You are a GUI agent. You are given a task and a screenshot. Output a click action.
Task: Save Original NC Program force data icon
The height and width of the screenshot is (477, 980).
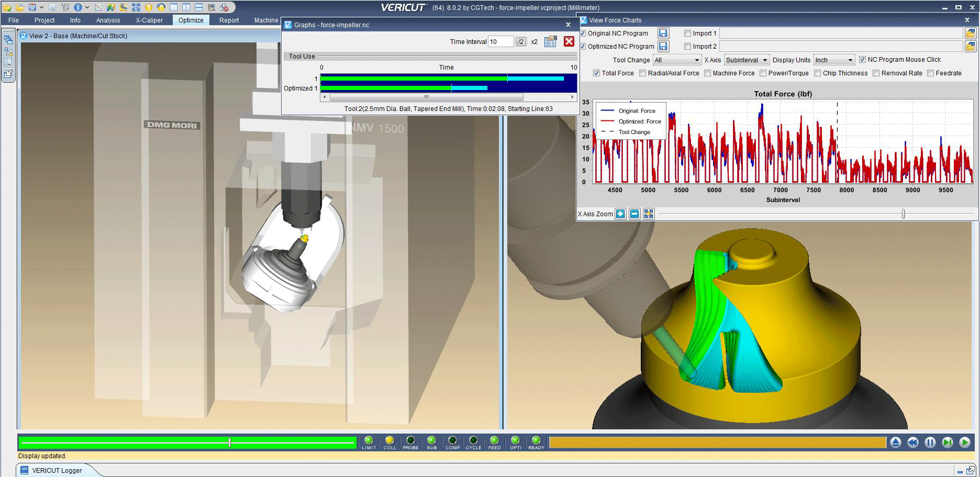point(663,33)
